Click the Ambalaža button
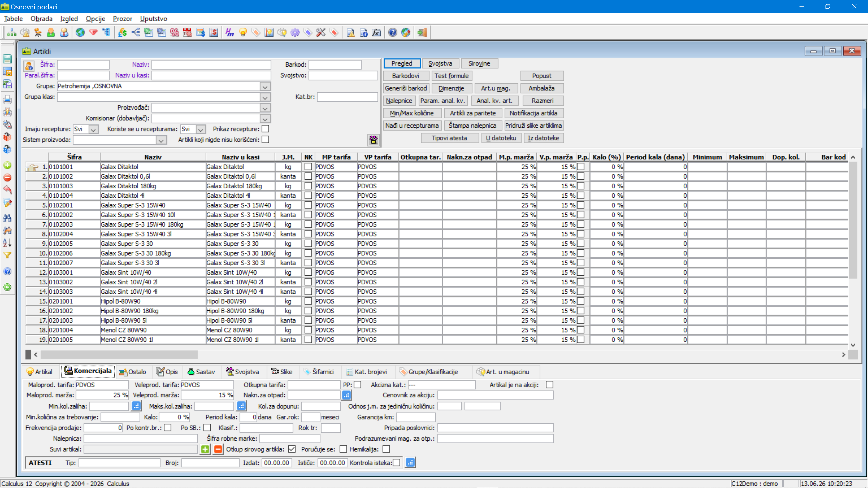Viewport: 868px width, 488px height. pyautogui.click(x=542, y=88)
